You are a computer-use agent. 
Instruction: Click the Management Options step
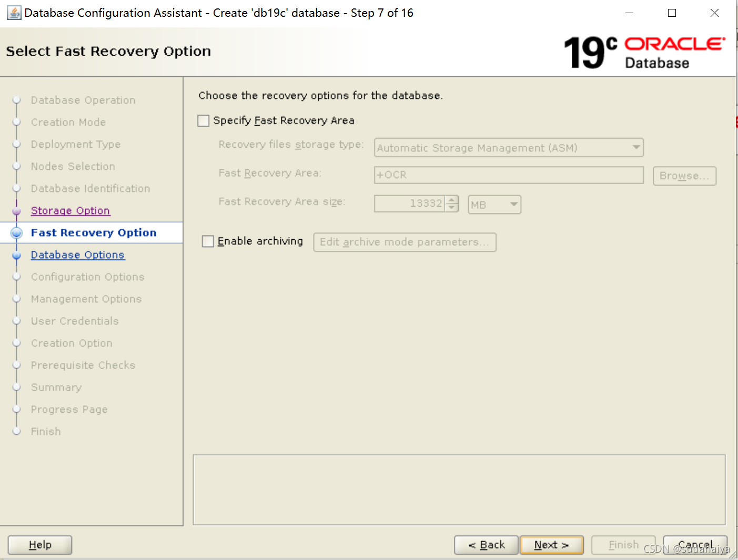point(86,299)
